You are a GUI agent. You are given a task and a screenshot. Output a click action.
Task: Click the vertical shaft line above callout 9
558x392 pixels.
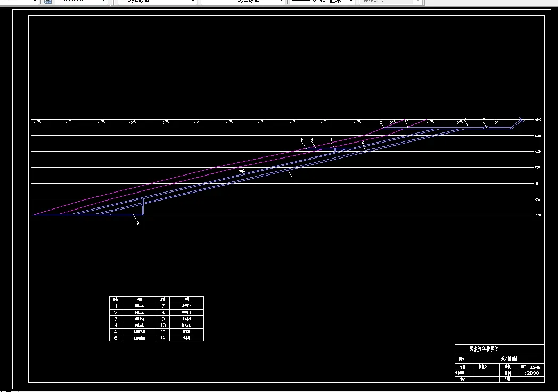[x=143, y=207]
